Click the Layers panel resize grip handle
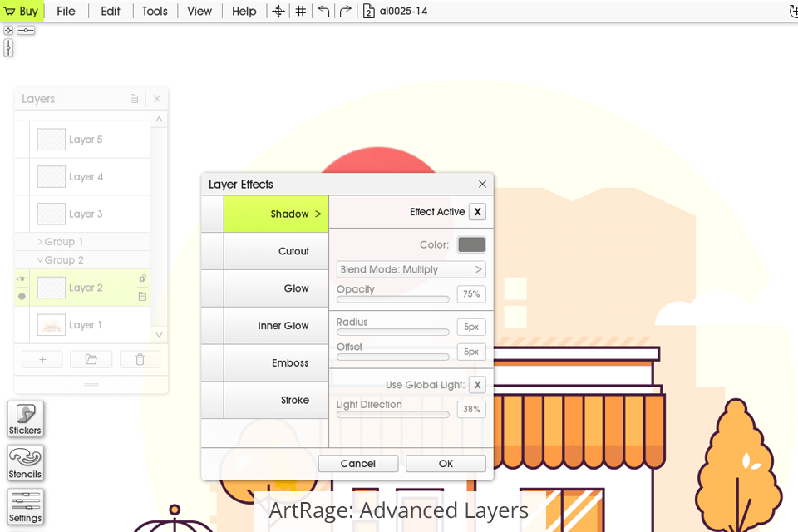The height and width of the screenshot is (532, 798). (x=91, y=385)
